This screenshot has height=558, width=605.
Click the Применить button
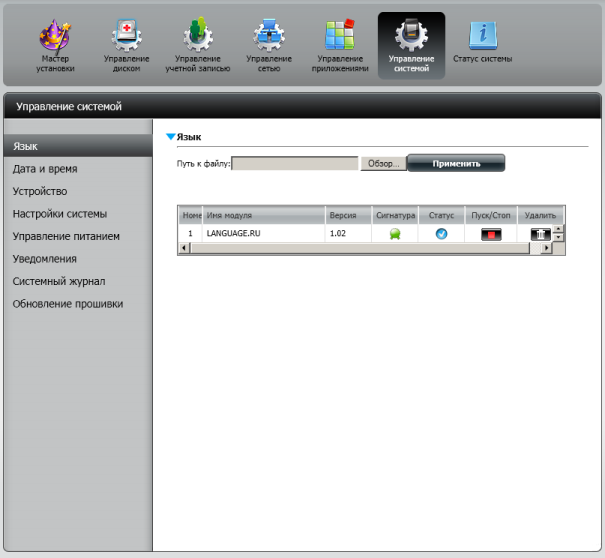(x=456, y=163)
